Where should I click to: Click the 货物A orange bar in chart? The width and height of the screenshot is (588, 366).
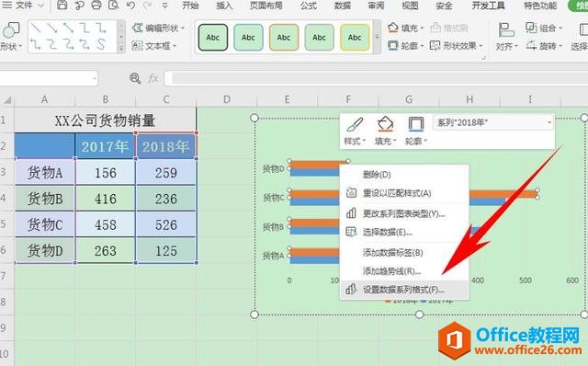(x=314, y=252)
